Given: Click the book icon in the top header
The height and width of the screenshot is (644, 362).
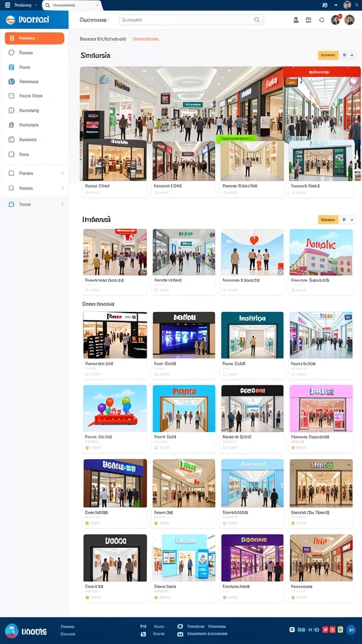Looking at the screenshot, I should (x=309, y=19).
